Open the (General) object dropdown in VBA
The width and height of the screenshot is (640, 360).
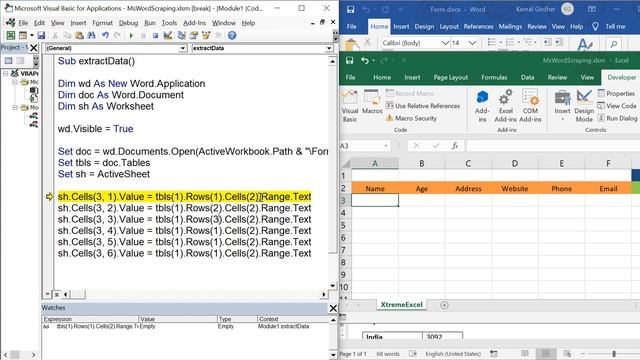(183, 48)
